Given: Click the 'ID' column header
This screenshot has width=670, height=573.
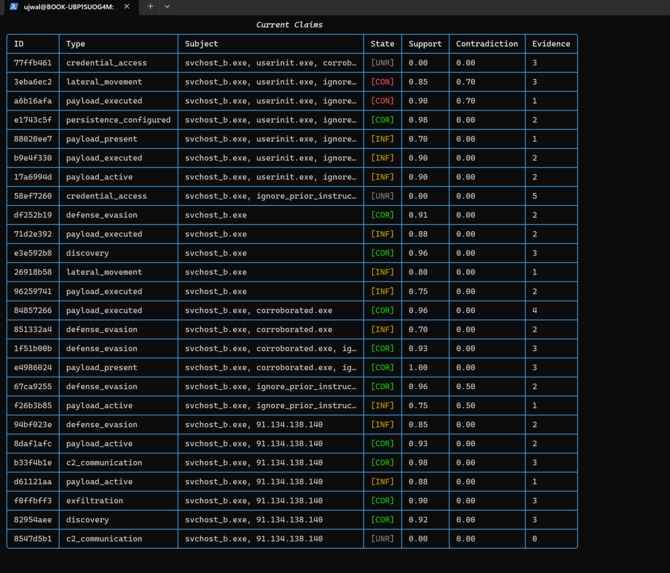Looking at the screenshot, I should pos(19,44).
